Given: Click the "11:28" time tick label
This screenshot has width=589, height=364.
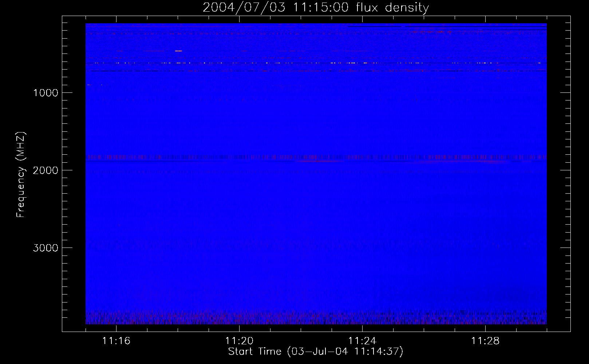Looking at the screenshot, I should tap(485, 341).
